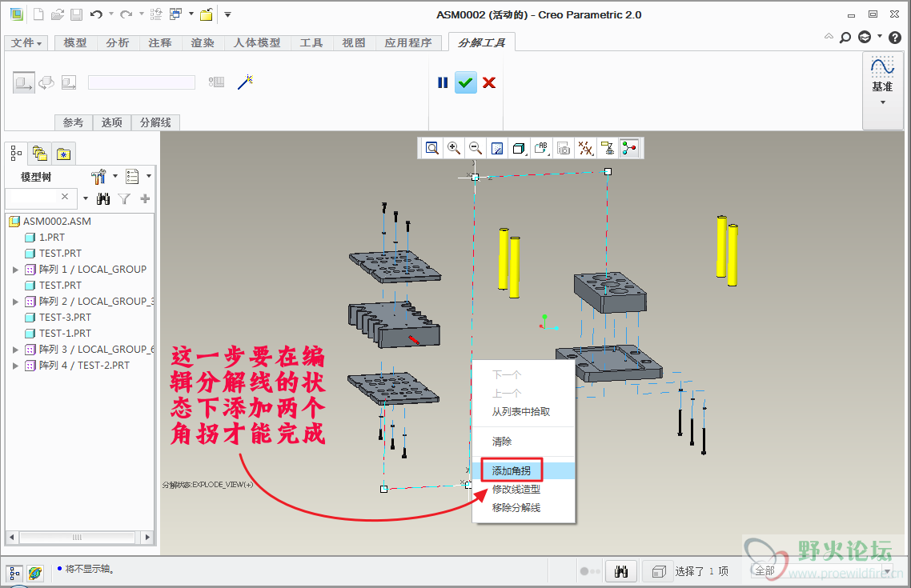Open the Options (选项) panel tab
Screen dimensions: 911x588
tap(112, 122)
